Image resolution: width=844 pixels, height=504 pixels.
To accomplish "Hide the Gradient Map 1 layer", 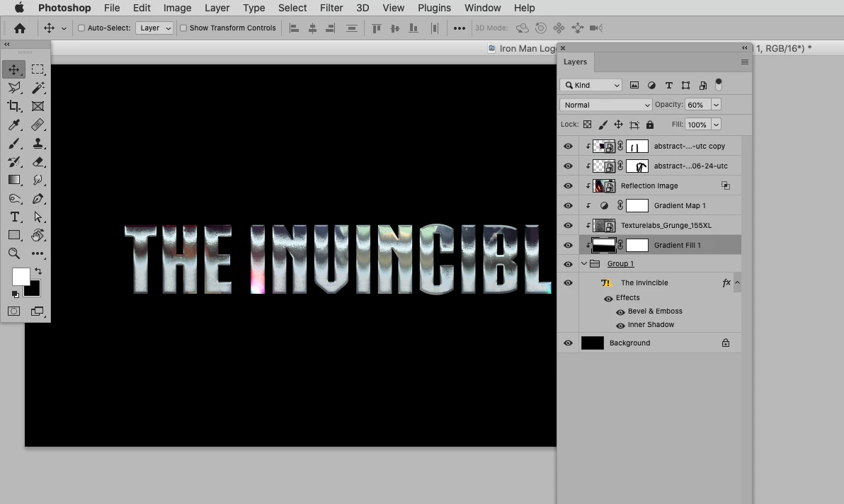I will point(568,206).
